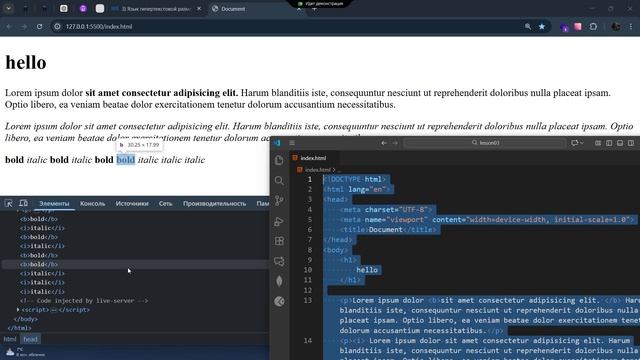
Task: Go back in the browser
Action: click(x=9, y=27)
